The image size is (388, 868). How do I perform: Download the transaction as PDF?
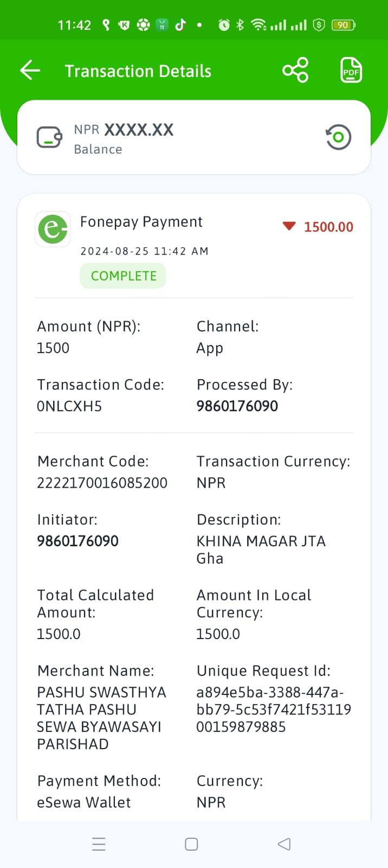click(351, 71)
